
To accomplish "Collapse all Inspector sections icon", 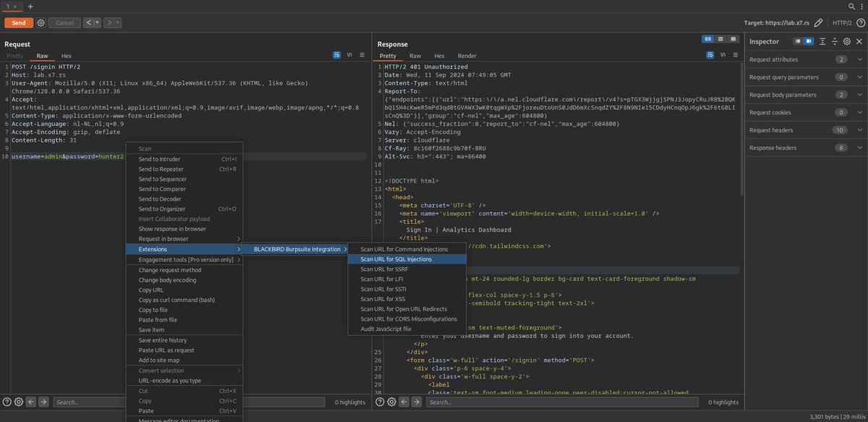I will point(835,41).
